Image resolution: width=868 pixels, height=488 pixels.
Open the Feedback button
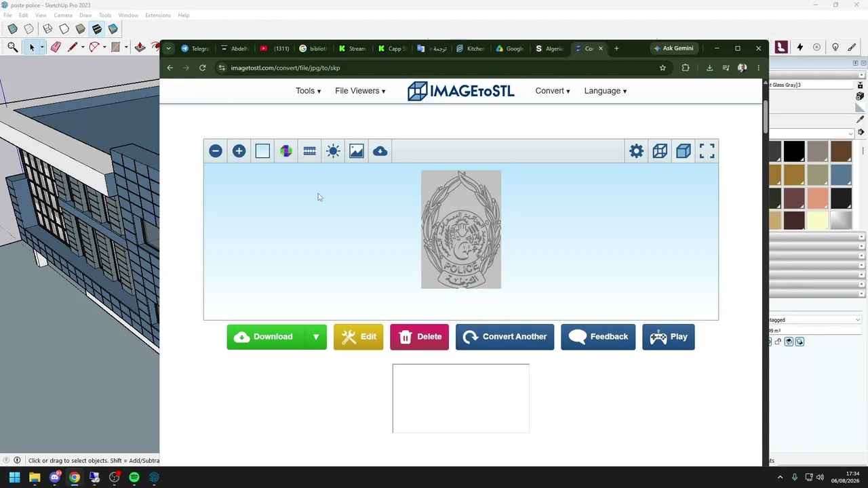tap(598, 337)
